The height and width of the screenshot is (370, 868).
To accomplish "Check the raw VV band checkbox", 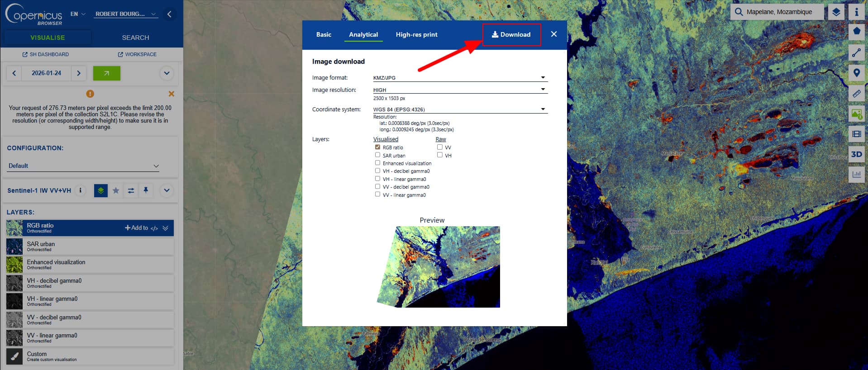I will [x=439, y=147].
